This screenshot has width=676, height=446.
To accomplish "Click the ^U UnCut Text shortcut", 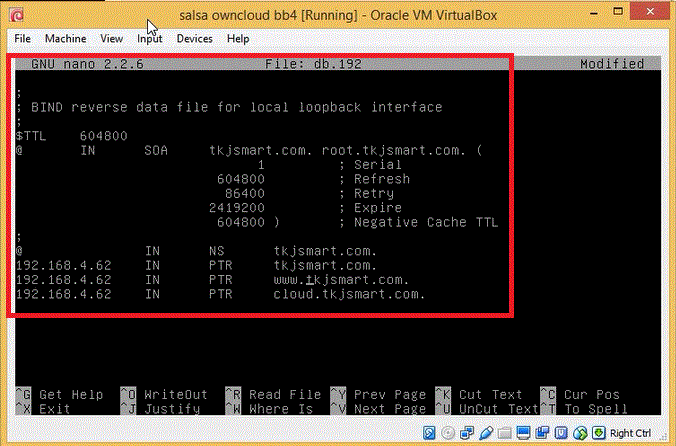I will 487,409.
